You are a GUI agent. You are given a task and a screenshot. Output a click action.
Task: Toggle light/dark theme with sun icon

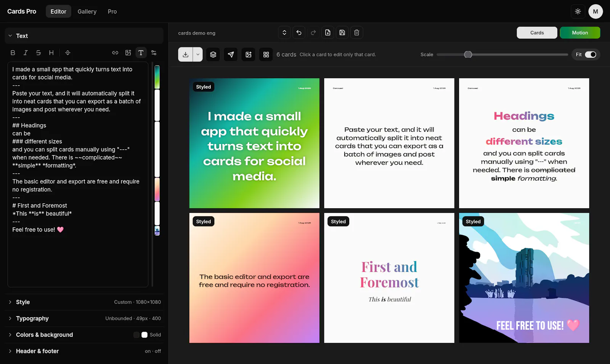578,11
